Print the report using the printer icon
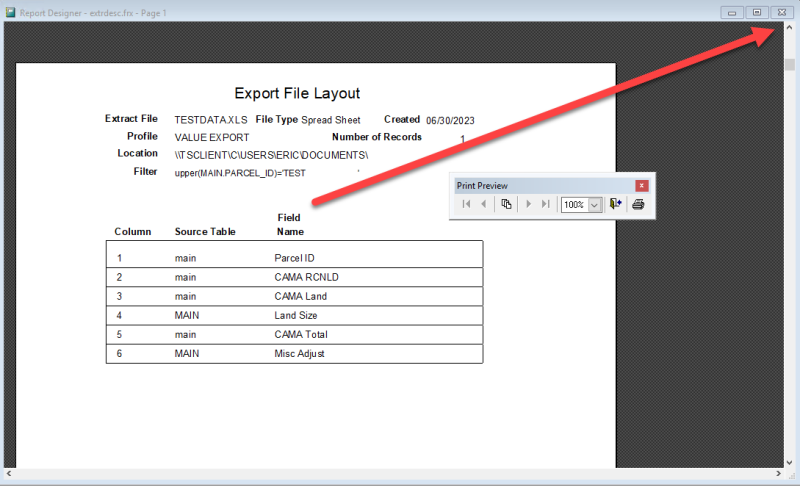 click(x=638, y=204)
